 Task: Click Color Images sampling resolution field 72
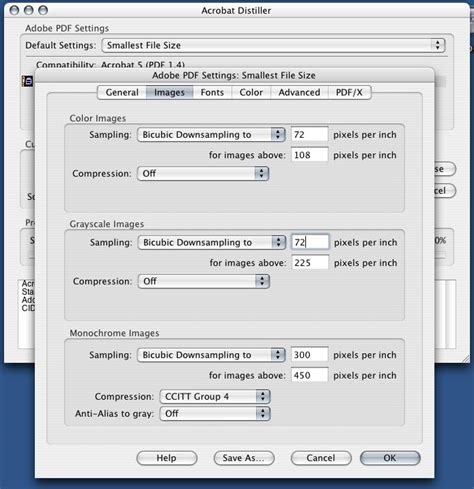[x=309, y=135]
